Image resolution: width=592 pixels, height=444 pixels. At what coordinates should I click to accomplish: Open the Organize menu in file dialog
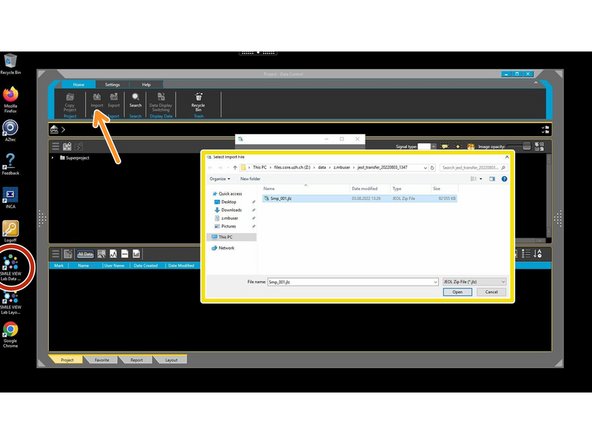tap(220, 179)
